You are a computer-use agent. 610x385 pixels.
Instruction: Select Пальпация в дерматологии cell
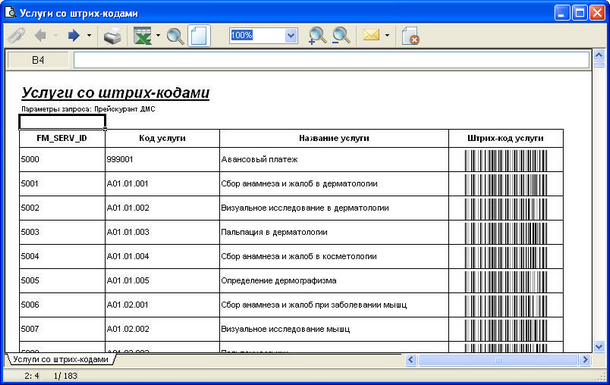pos(334,232)
